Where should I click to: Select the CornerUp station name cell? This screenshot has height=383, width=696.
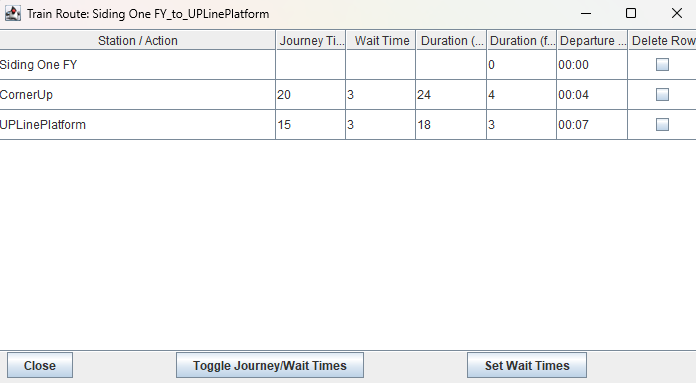(x=138, y=95)
